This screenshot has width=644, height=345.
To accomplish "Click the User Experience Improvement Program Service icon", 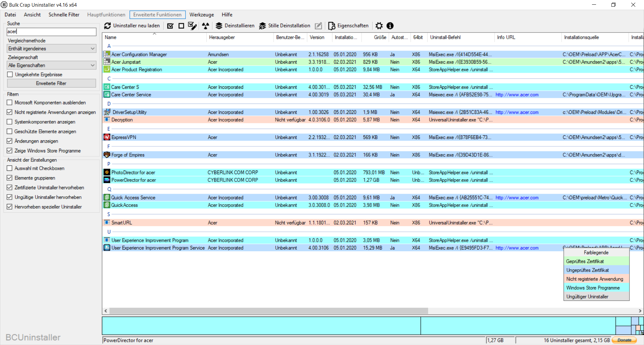I will (x=107, y=248).
